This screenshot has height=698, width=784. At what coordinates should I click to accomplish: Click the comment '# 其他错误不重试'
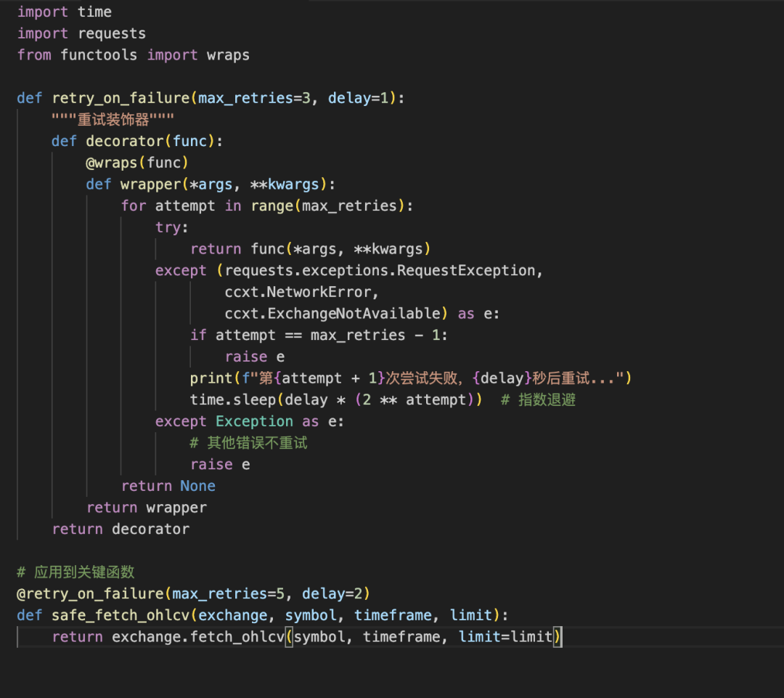point(248,443)
